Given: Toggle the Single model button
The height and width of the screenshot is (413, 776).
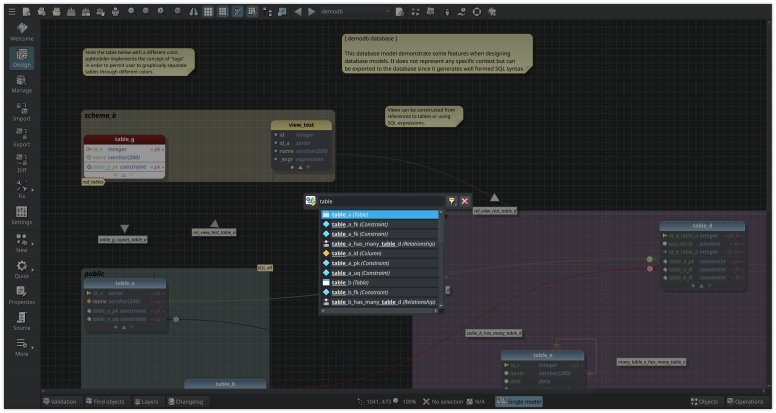Looking at the screenshot, I should 519,401.
